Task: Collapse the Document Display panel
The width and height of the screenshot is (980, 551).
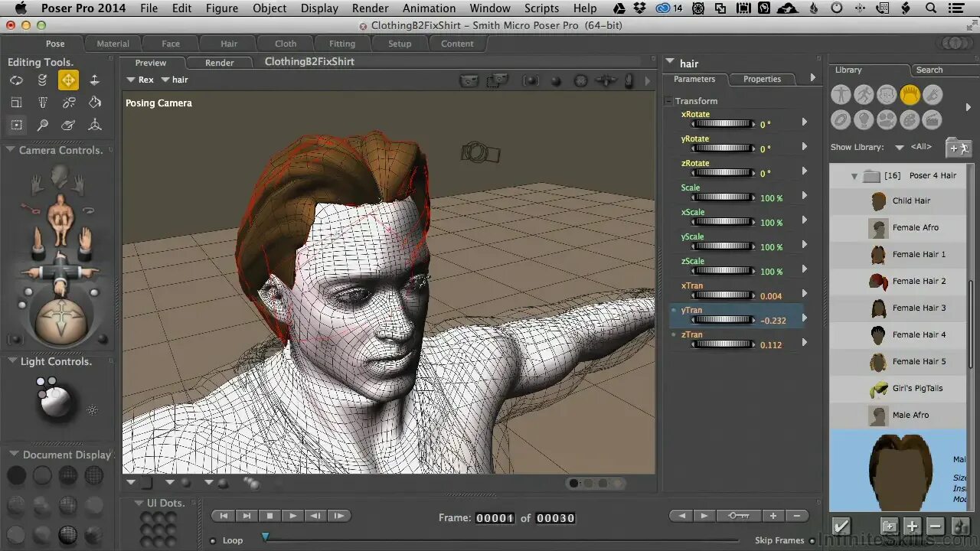Action: tap(13, 455)
